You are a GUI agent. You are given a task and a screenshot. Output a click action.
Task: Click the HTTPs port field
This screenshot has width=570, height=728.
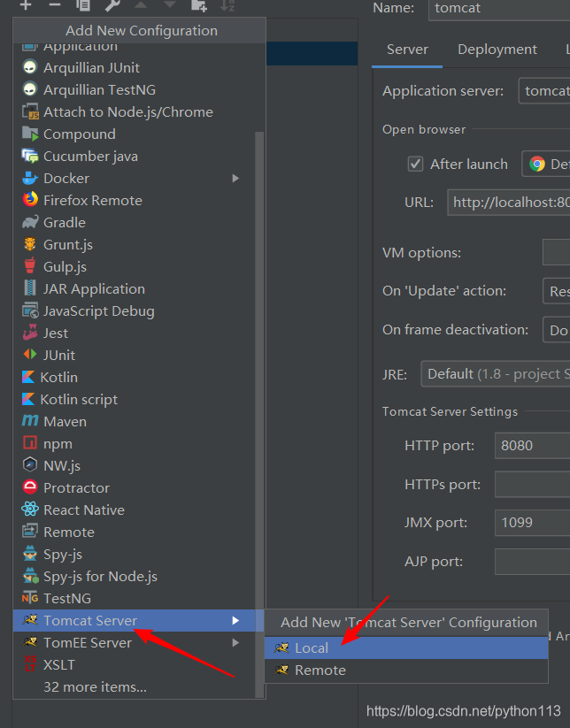pyautogui.click(x=532, y=484)
